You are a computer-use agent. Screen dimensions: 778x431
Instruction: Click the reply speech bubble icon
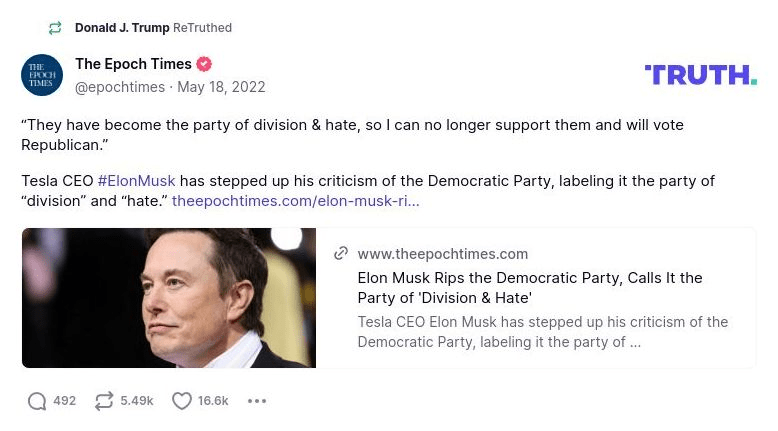tap(37, 401)
